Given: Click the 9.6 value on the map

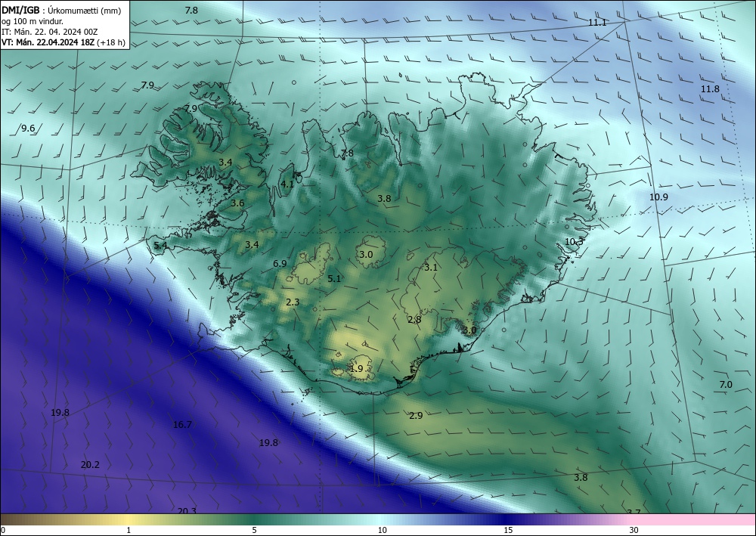Looking at the screenshot, I should (x=29, y=129).
